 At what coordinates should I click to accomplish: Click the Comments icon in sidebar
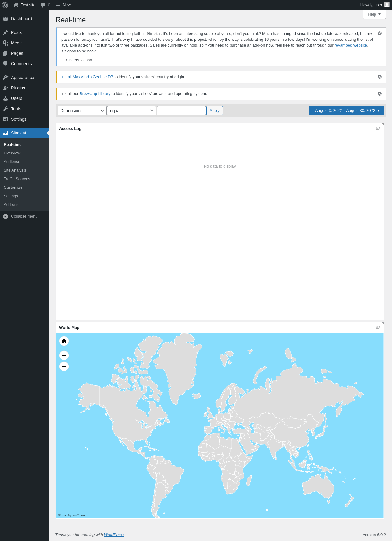pos(6,64)
